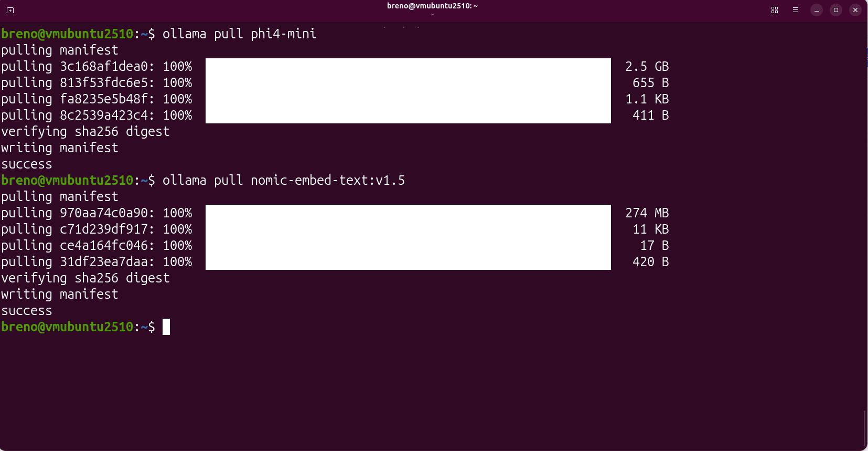Click the 274 MB download progress bar
The width and height of the screenshot is (868, 451).
pyautogui.click(x=408, y=213)
